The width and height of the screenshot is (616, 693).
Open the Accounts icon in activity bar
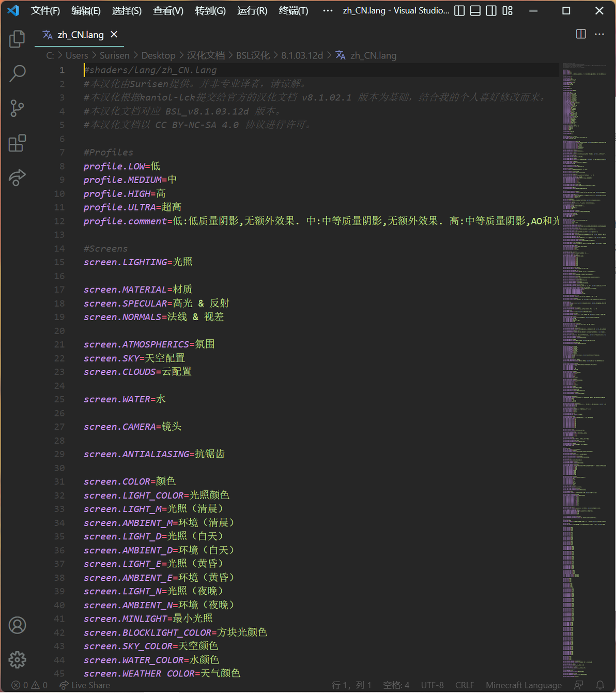[x=17, y=625]
